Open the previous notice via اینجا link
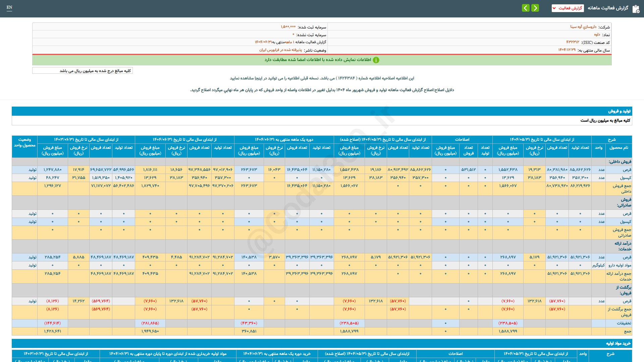 click(259, 78)
